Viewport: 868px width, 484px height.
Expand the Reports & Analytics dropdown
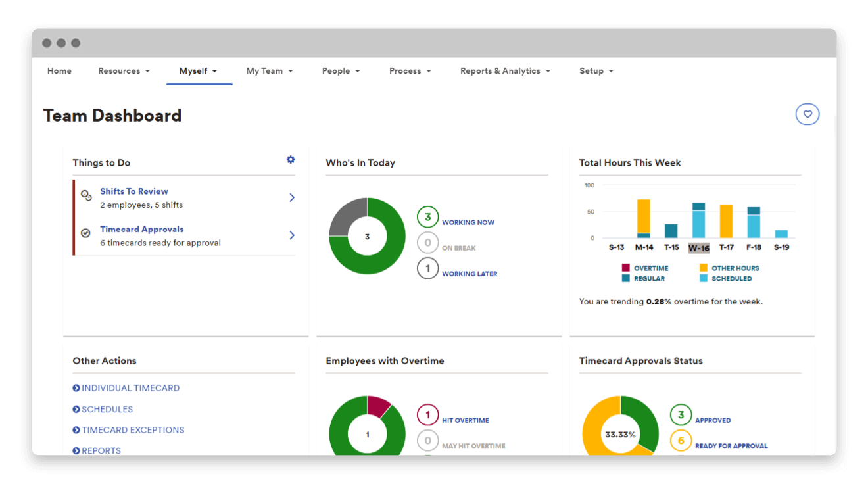505,70
